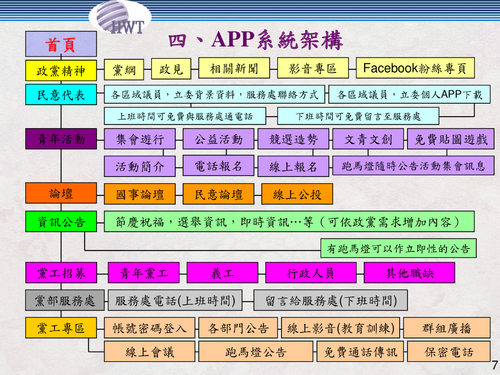Click the 公益活動 box

click(218, 139)
